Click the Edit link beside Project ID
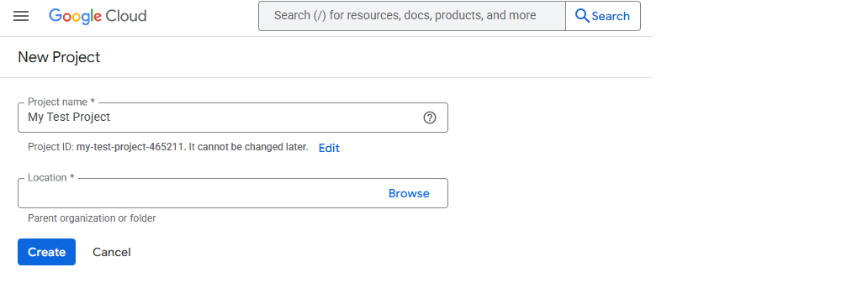 tap(329, 148)
